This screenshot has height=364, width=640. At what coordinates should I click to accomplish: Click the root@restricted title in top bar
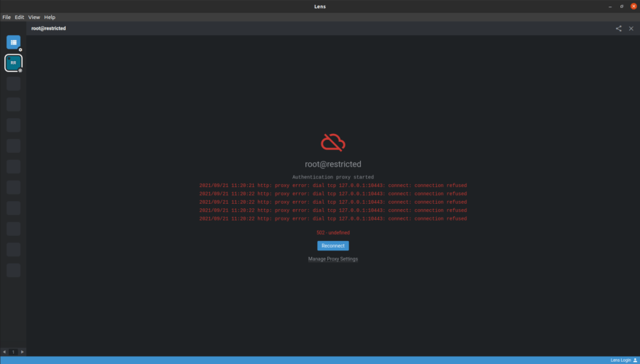[49, 28]
